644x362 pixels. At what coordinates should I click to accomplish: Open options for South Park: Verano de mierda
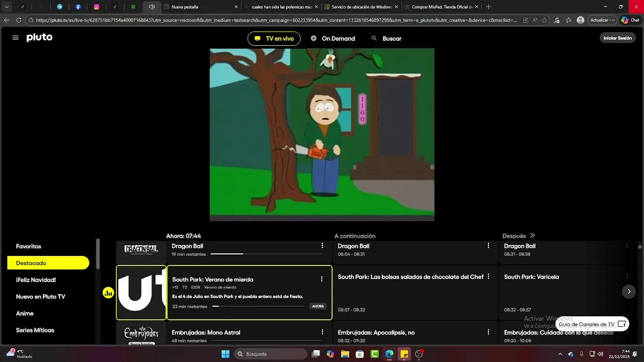point(321,279)
